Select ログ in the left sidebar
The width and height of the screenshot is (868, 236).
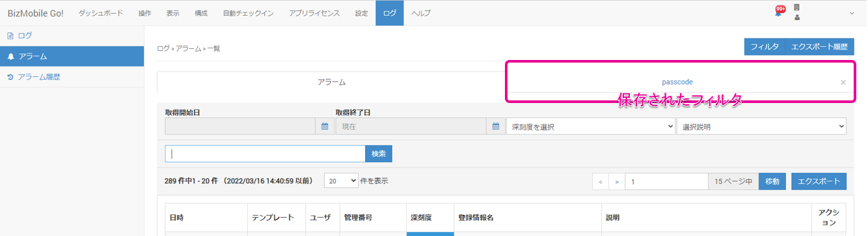(72, 36)
